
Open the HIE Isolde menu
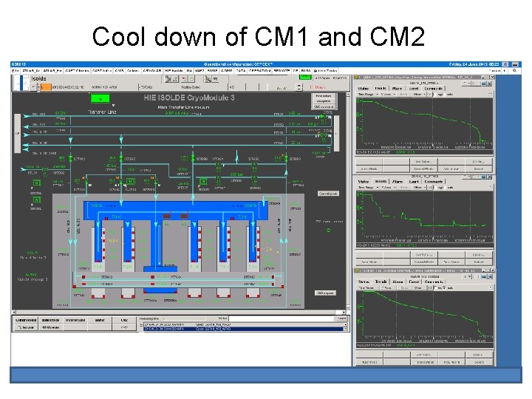174,71
